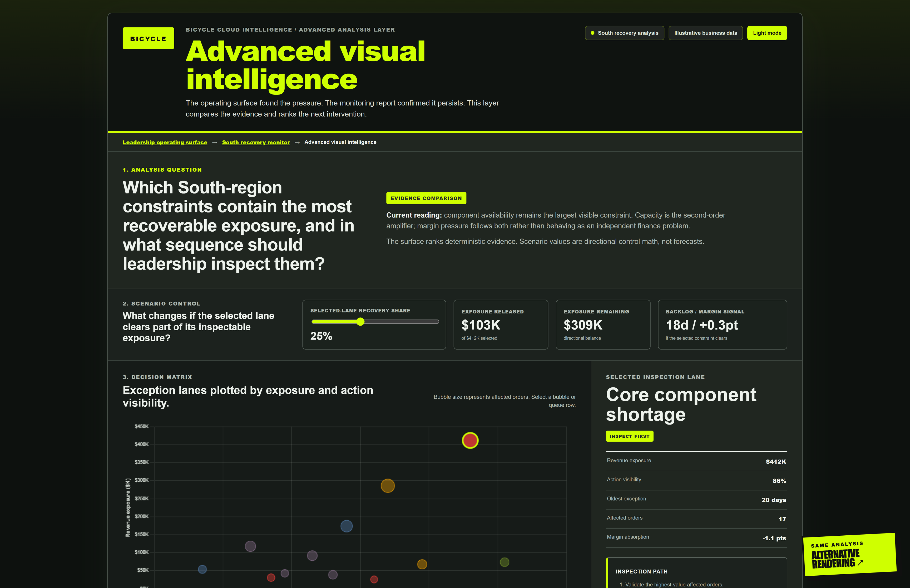Select the purple bubble near $118K exposure
910x588 pixels.
pyautogui.click(x=250, y=546)
